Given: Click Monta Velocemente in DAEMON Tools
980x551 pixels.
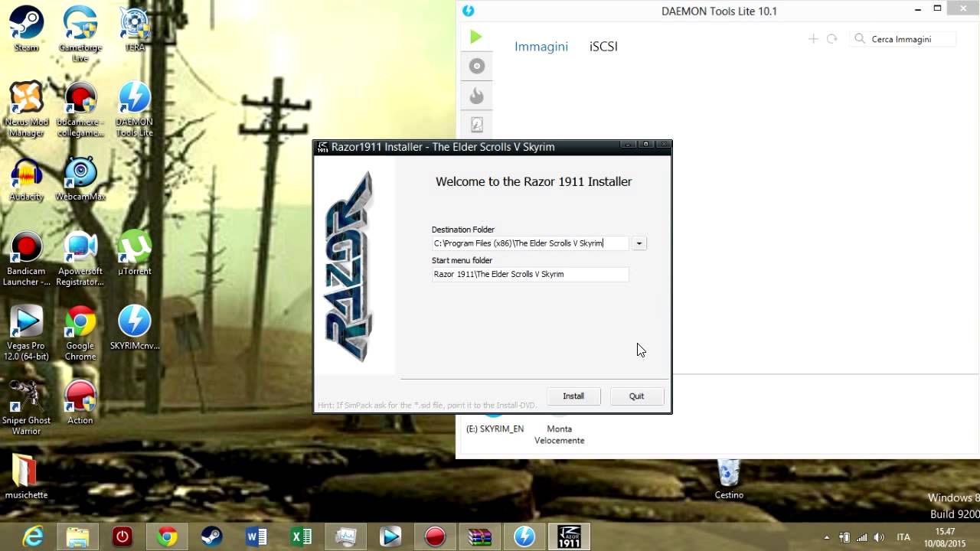Looking at the screenshot, I should [x=560, y=435].
